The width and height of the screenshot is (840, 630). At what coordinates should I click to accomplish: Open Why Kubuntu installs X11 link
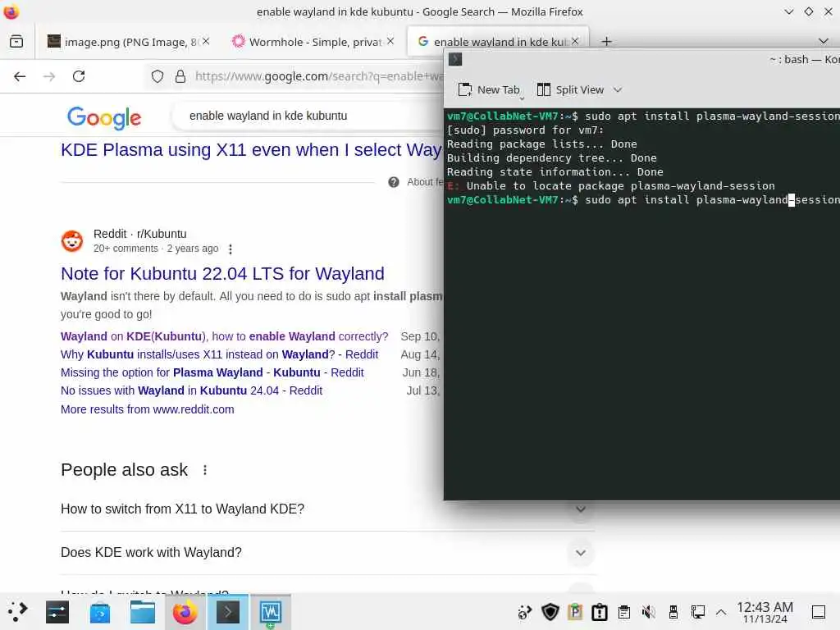219,354
